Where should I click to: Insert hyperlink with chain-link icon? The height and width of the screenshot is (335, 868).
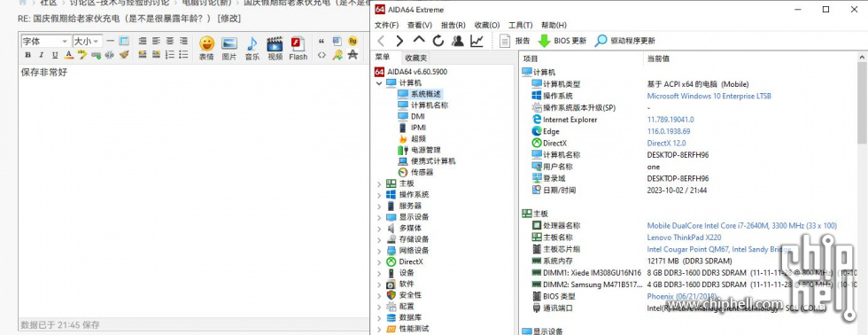96,55
